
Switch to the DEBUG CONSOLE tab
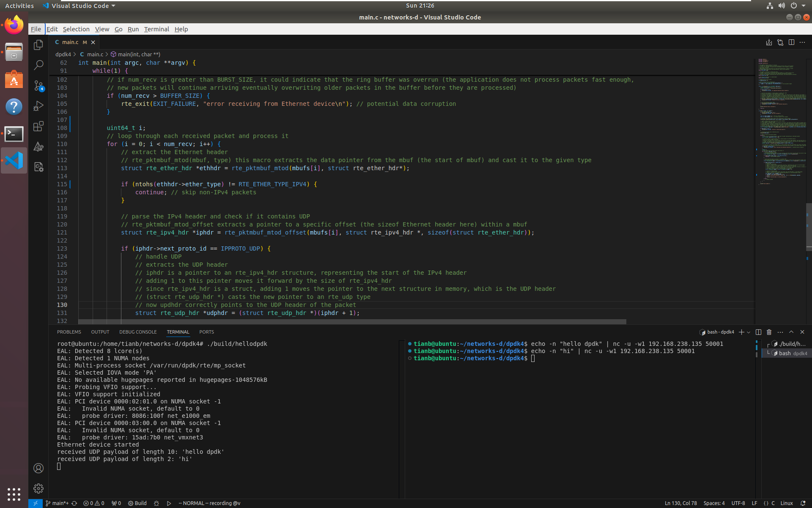click(138, 332)
